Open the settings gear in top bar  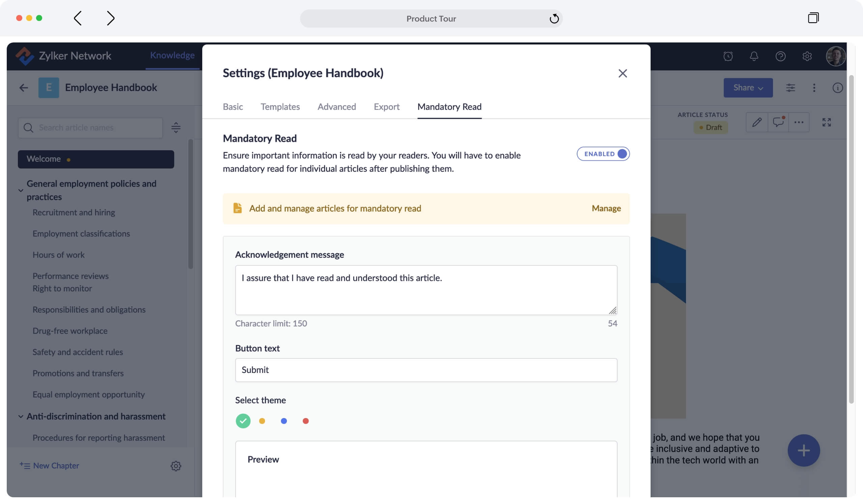coord(807,56)
